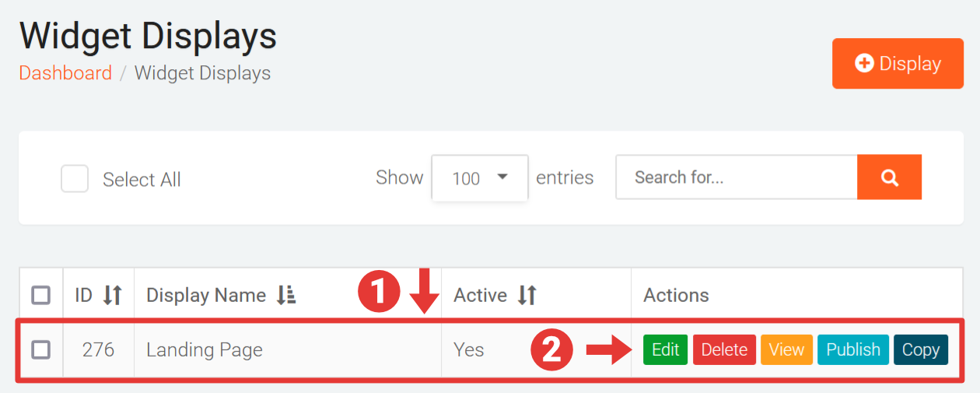This screenshot has height=393, width=980.
Task: Check the Select All checkbox
Action: coord(75,179)
